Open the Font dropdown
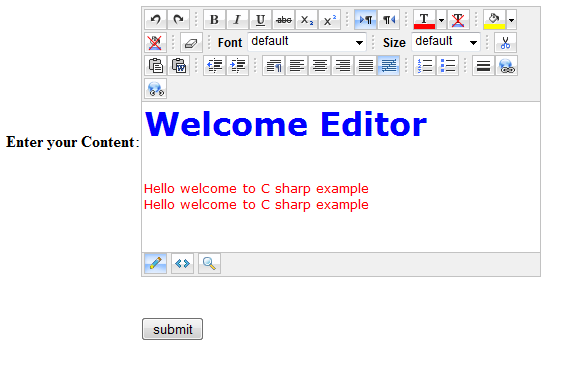The image size is (570, 367). pyautogui.click(x=307, y=42)
